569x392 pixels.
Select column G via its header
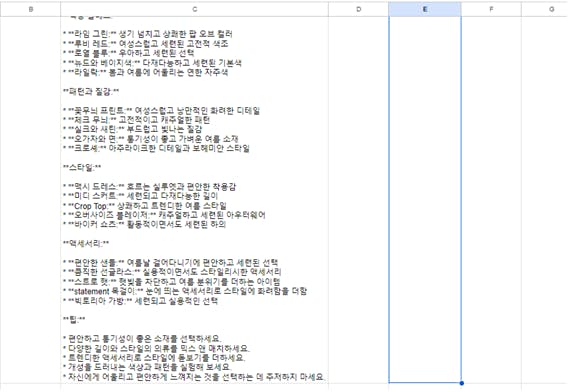[545, 9]
